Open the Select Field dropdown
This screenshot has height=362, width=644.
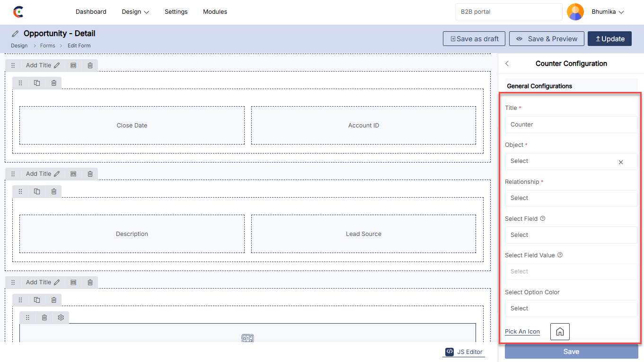(x=571, y=235)
